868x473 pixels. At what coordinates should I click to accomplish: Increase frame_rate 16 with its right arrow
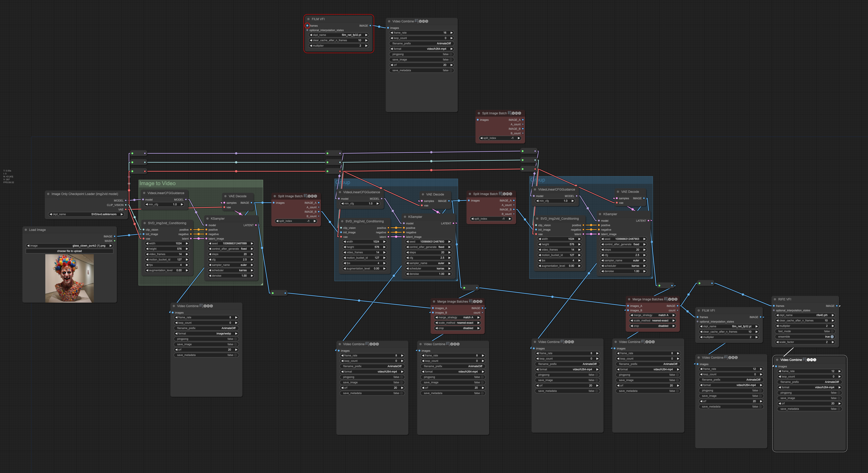point(451,33)
